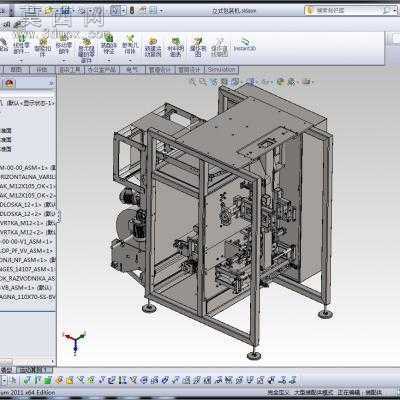400x400 pixels.
Task: Select OK_RAZVODNIKA_AS component in the tree
Action: click(28, 278)
